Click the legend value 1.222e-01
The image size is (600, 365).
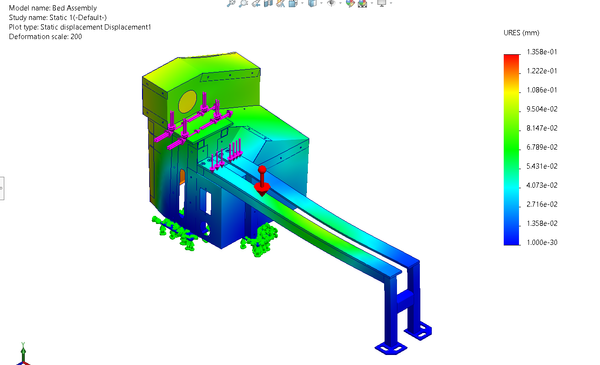tap(542, 71)
